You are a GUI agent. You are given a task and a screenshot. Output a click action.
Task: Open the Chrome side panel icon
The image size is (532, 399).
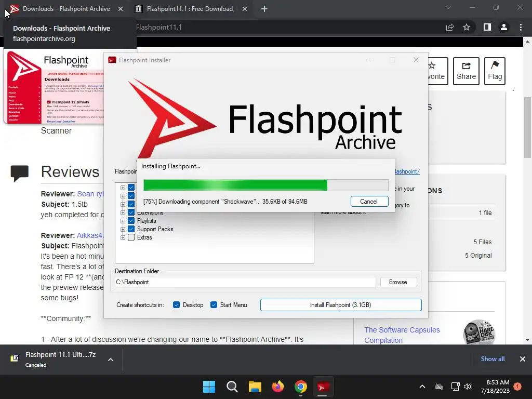487,27
